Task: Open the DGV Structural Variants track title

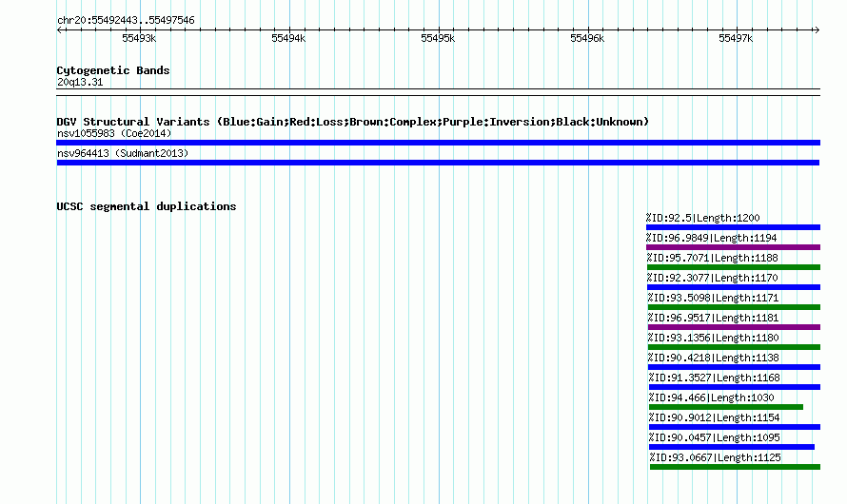Action: 352,122
